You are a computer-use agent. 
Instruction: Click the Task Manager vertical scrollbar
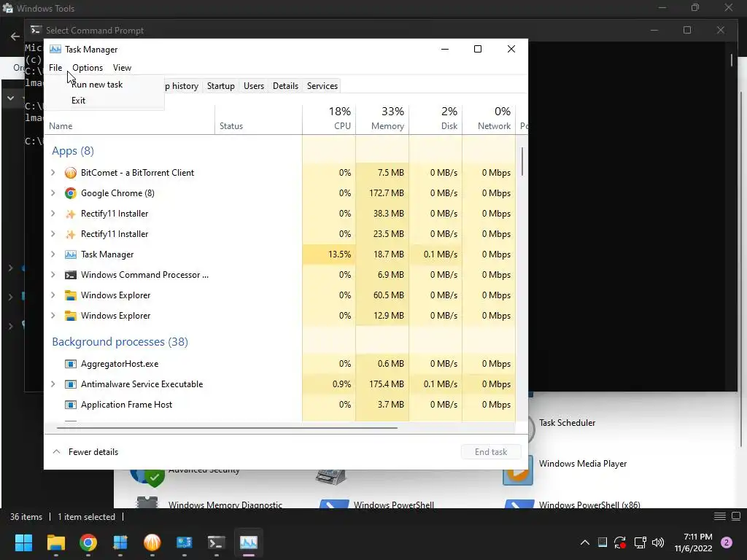click(x=522, y=162)
